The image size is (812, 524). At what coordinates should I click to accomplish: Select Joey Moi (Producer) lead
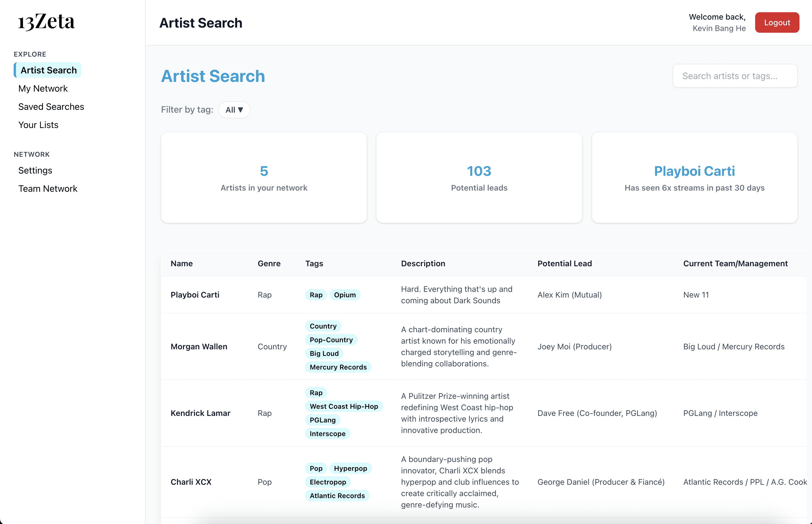(x=574, y=346)
